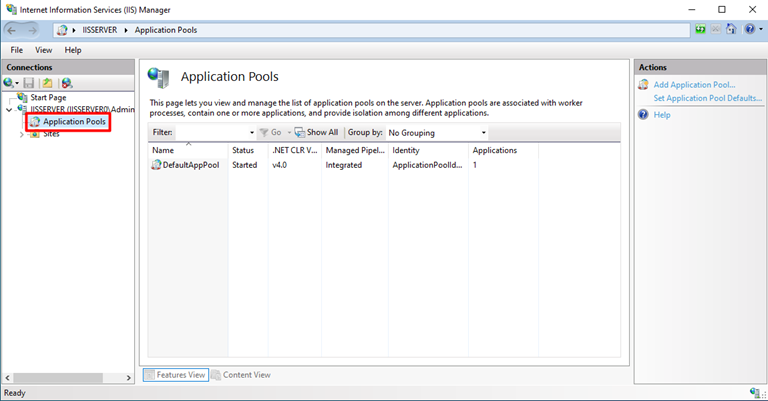The width and height of the screenshot is (768, 401).
Task: Click the Sites folder icon in tree
Action: 35,134
